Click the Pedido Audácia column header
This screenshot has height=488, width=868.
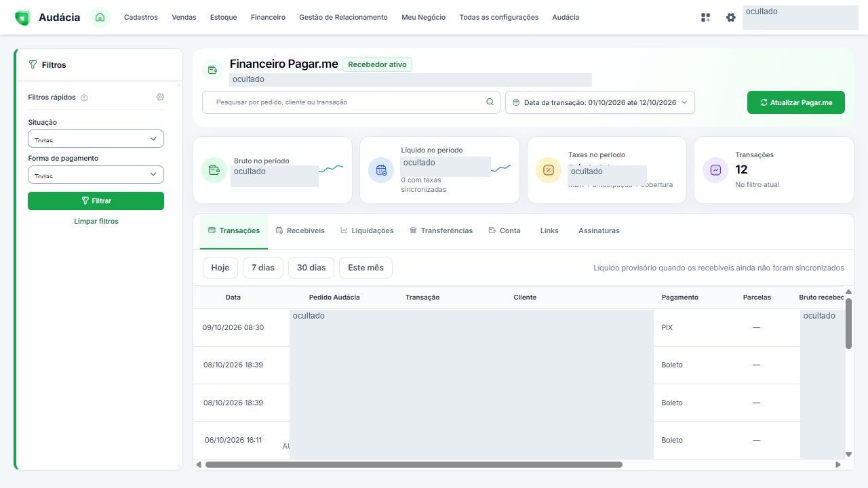[334, 298]
